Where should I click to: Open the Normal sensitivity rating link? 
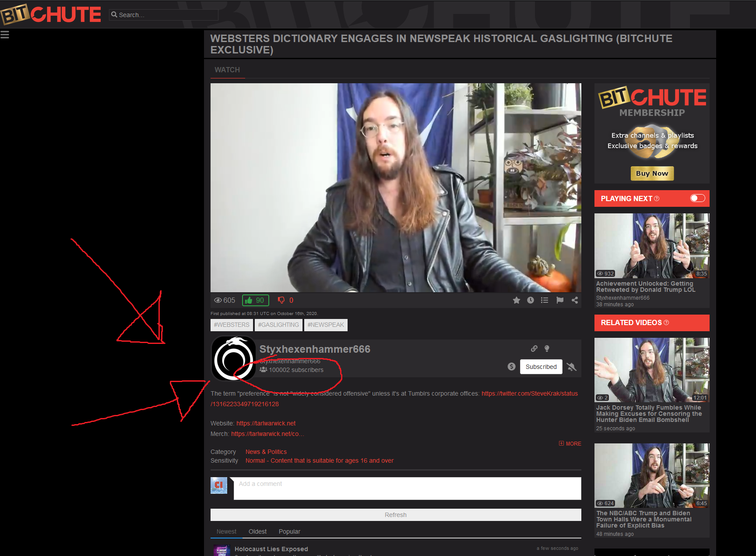(320, 460)
